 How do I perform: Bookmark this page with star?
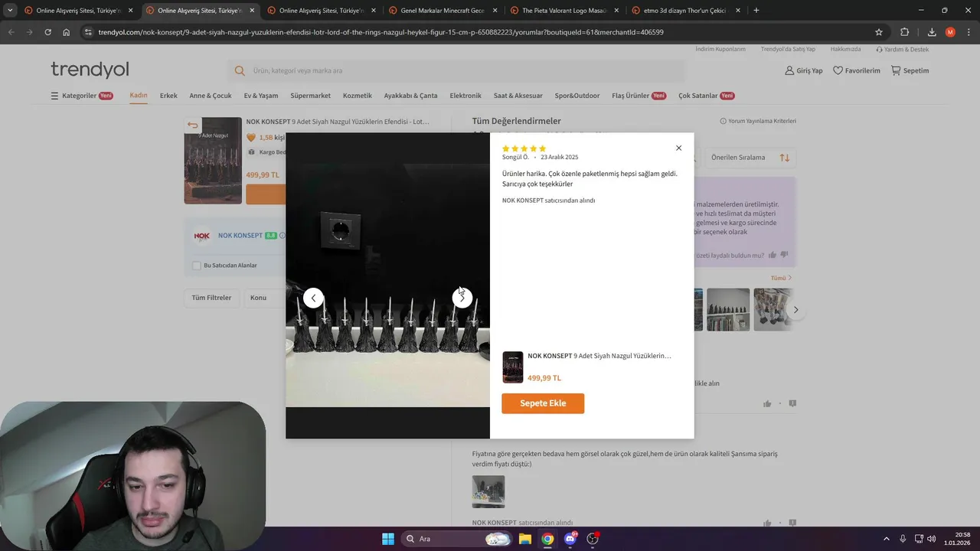click(x=879, y=32)
